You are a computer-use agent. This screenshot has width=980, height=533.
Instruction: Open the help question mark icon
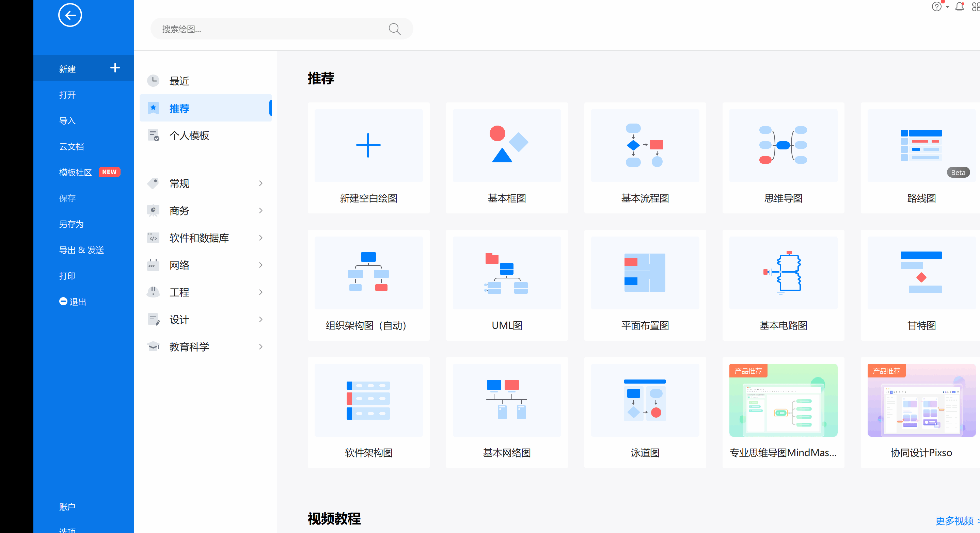click(x=936, y=6)
